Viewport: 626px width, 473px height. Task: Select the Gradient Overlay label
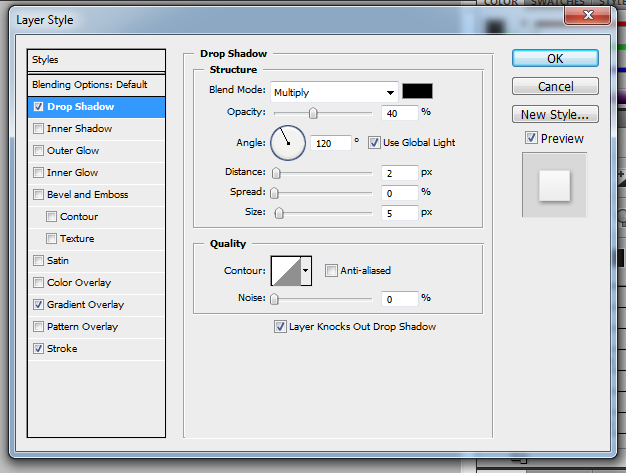click(x=85, y=305)
